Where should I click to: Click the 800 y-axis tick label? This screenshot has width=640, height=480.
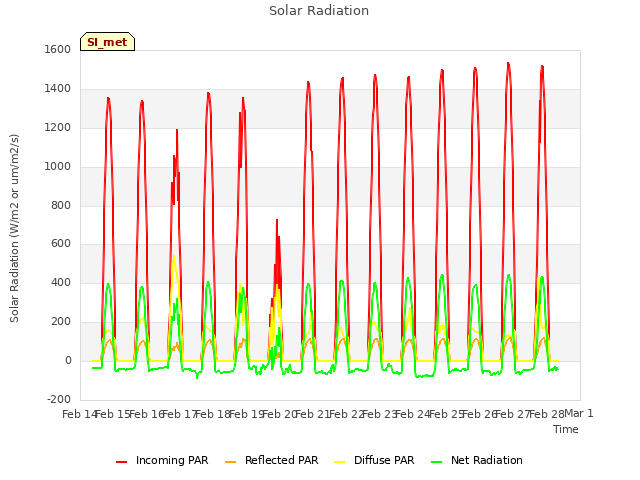pos(61,205)
